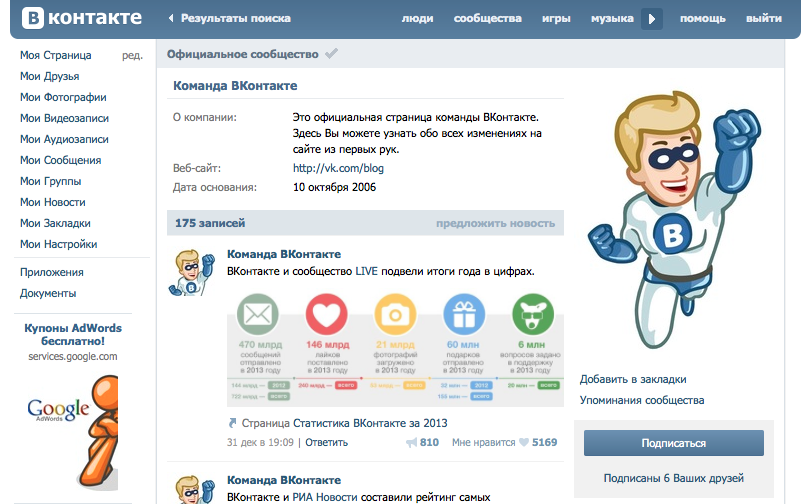Click the large community superhero avatar image
Screen dimensions: 812x504
674,220
